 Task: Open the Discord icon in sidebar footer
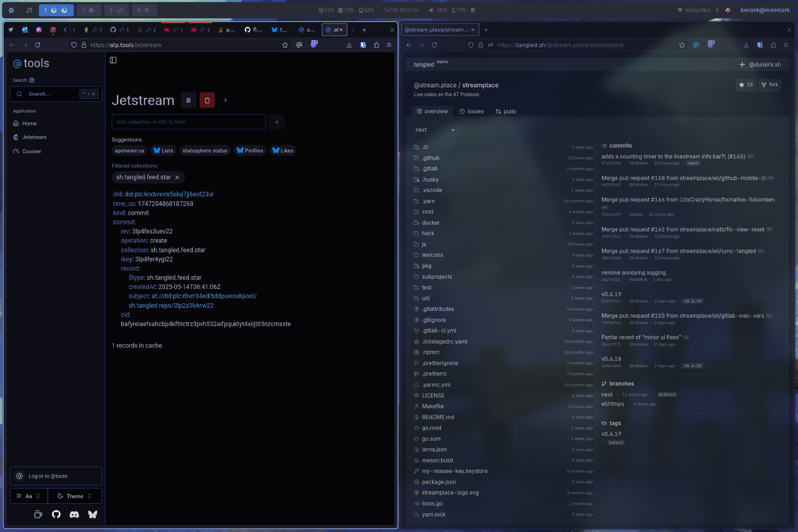pyautogui.click(x=74, y=514)
